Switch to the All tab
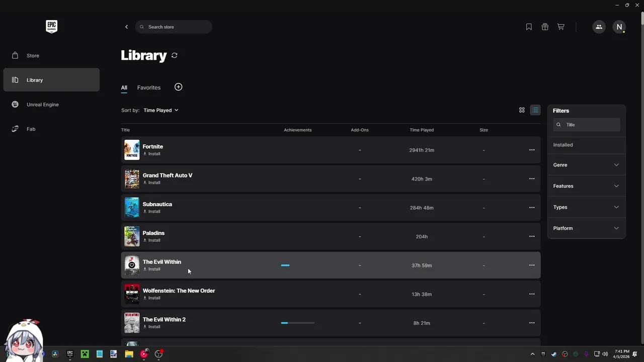Image resolution: width=644 pixels, height=362 pixels. tap(124, 87)
